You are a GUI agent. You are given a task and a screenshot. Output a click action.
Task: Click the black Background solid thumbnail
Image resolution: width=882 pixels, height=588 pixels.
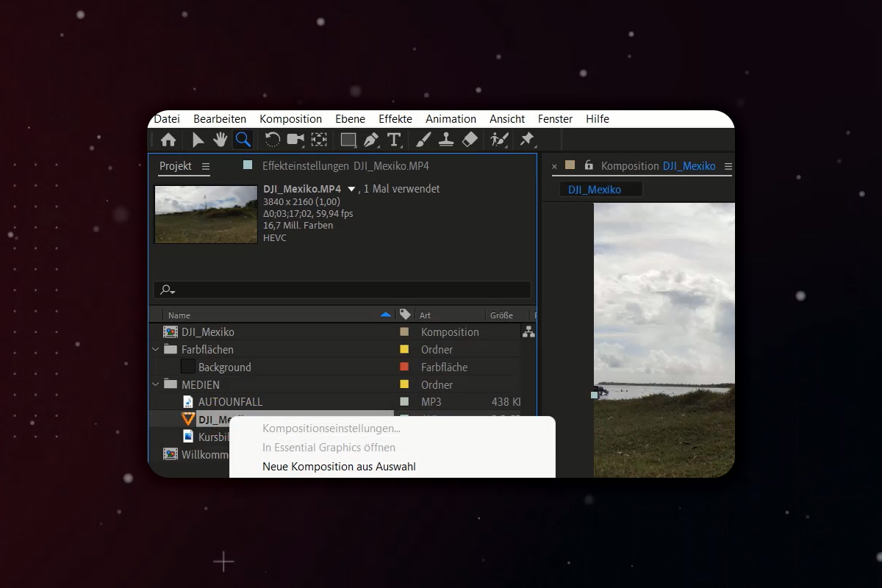click(188, 367)
